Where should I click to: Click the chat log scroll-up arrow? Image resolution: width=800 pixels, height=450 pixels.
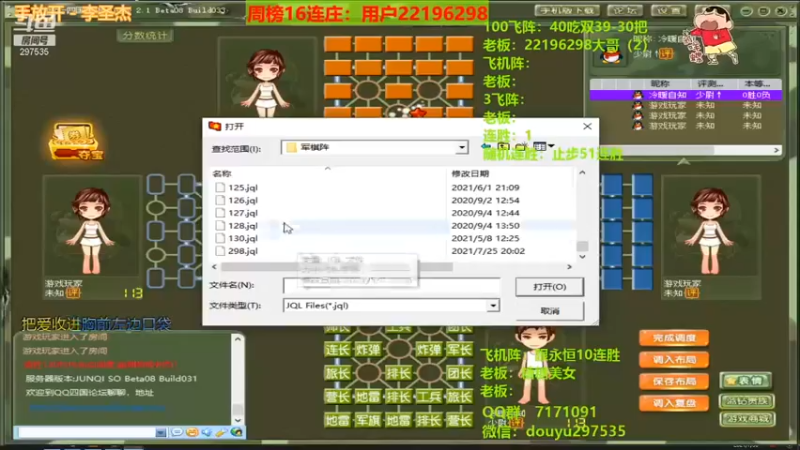tap(238, 339)
